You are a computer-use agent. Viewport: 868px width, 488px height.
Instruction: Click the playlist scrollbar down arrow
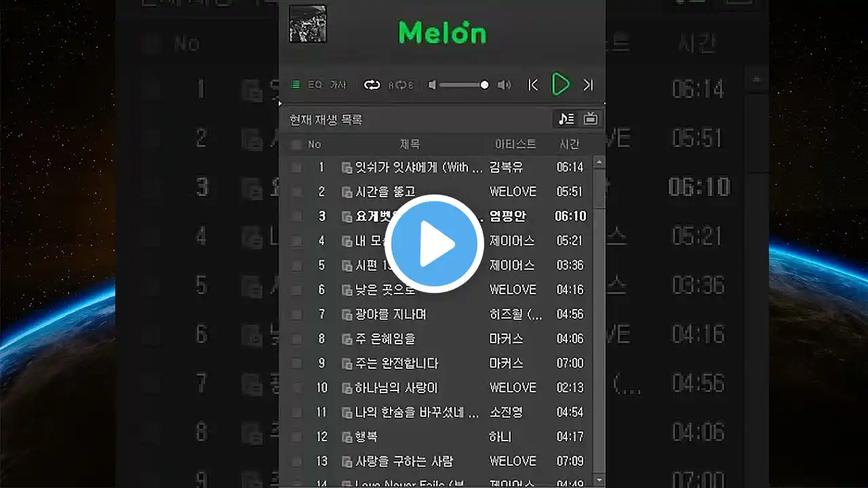coord(599,480)
